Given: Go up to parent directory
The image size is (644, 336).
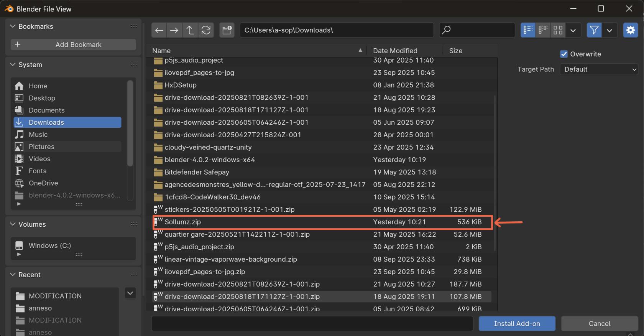Looking at the screenshot, I should pyautogui.click(x=190, y=30).
